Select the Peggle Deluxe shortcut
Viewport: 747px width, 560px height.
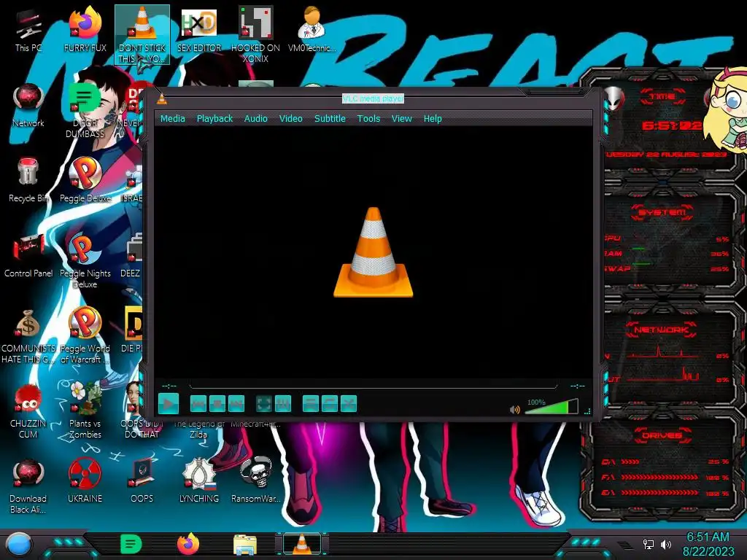[x=85, y=180]
